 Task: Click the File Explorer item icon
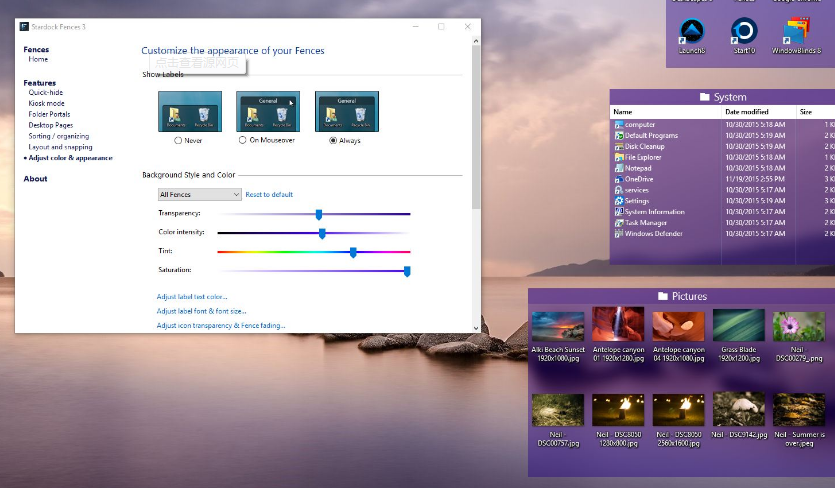point(619,157)
